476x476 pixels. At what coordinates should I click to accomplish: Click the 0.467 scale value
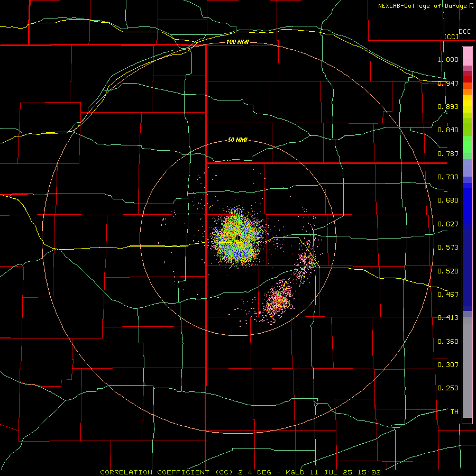pos(448,295)
